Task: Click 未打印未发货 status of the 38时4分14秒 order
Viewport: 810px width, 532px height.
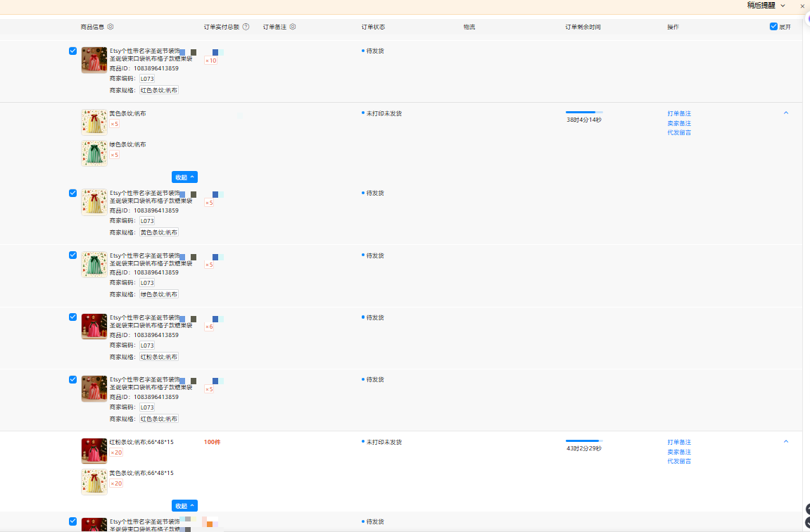Action: coord(384,113)
